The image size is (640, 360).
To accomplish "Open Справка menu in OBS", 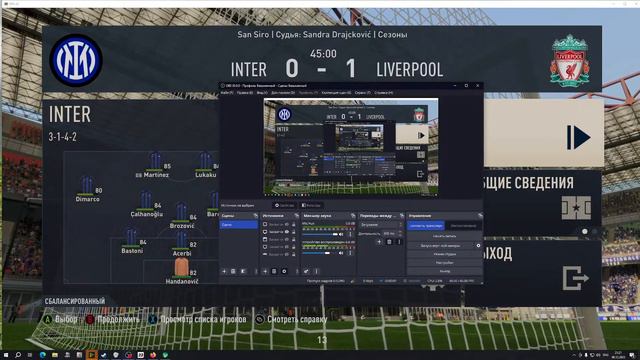I will click(384, 93).
